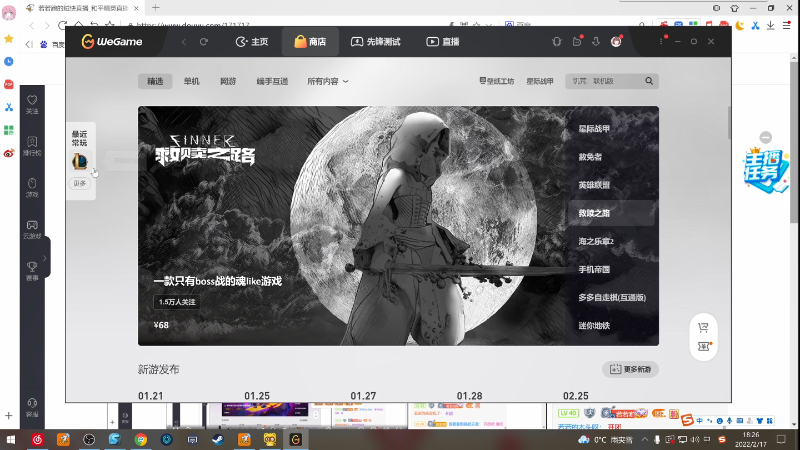
Task: Open the shopping cart icon
Action: [703, 327]
